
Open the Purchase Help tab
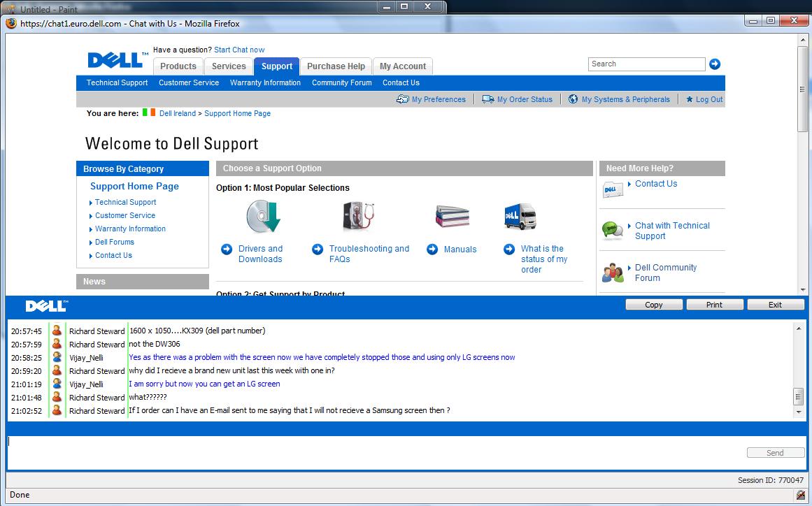[x=336, y=66]
